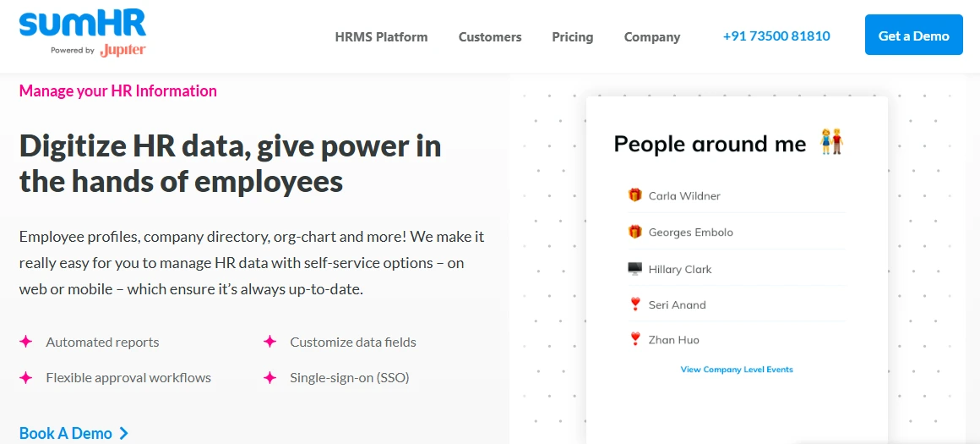Click the people emoji next to People around me

[832, 142]
